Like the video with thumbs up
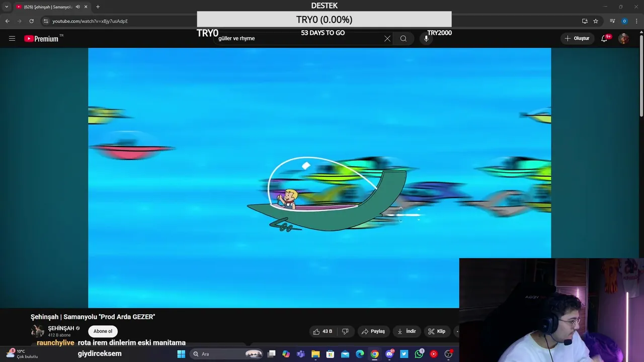 [x=323, y=331]
